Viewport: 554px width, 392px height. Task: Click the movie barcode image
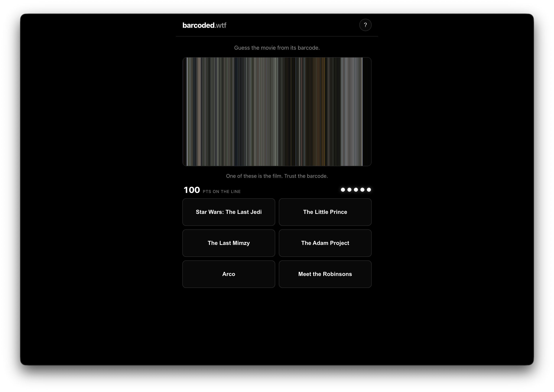277,112
